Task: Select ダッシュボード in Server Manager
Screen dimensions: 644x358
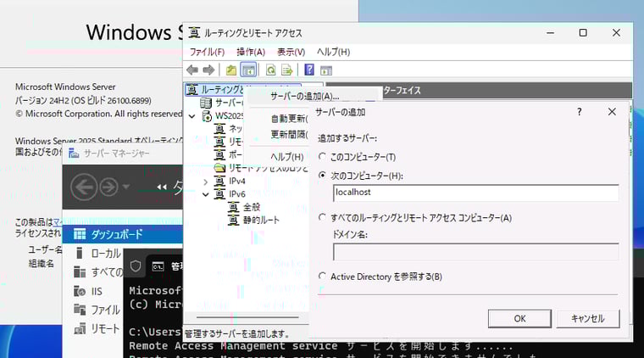Action: 122,234
